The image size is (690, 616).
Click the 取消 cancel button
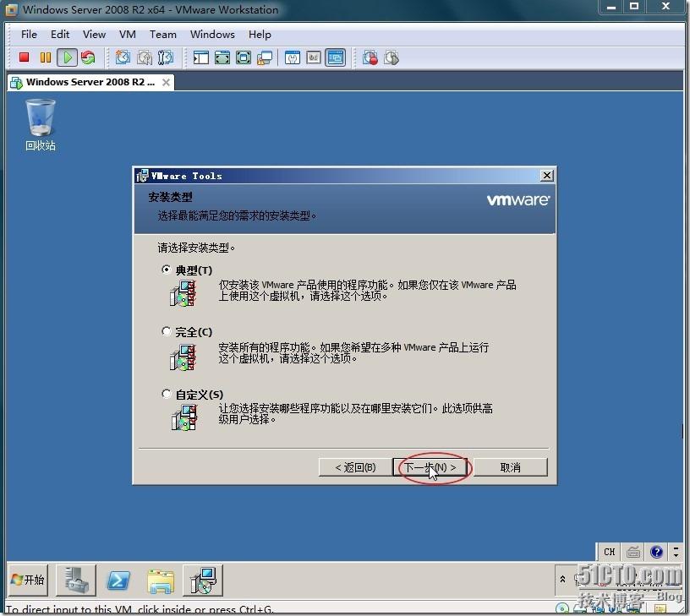511,467
